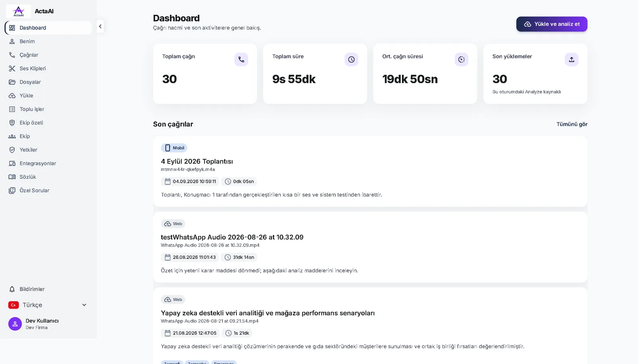This screenshot has height=364, width=638.
Task: Click the Bu oturumdaki Analyze kaynaklı caption
Action: pyautogui.click(x=526, y=92)
